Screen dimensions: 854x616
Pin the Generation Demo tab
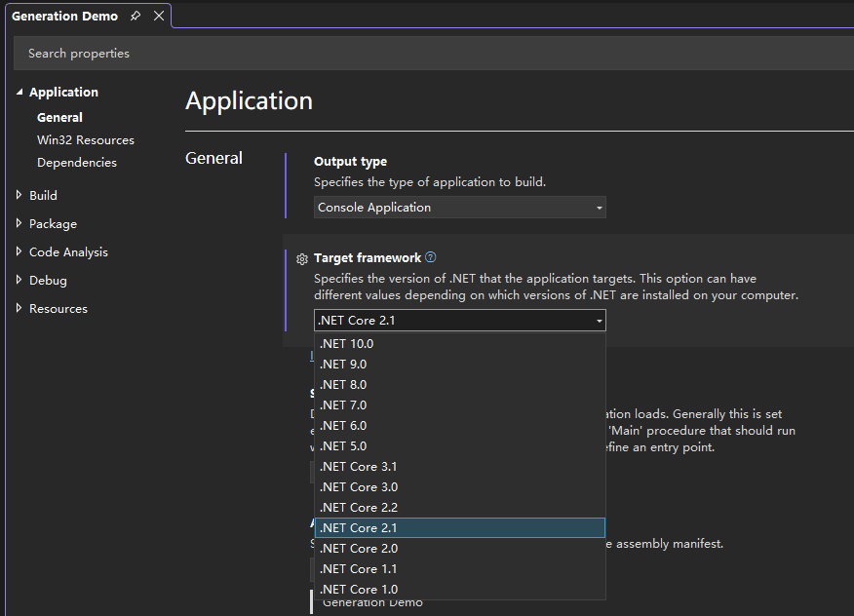[x=136, y=16]
